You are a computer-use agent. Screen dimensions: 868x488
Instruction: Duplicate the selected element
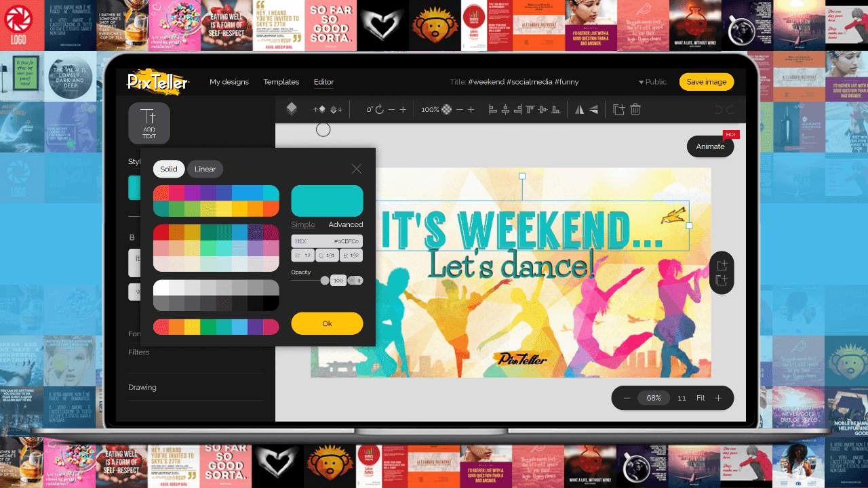(x=618, y=109)
